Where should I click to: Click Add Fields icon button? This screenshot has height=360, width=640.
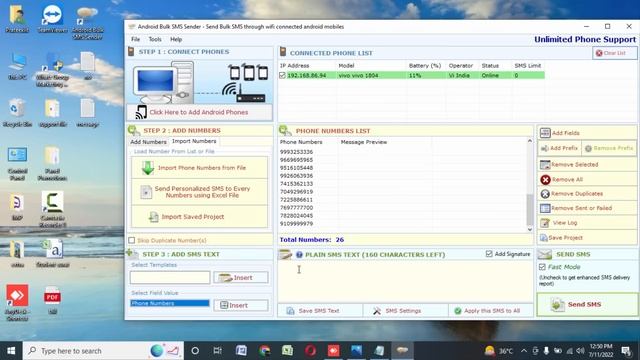click(x=545, y=133)
